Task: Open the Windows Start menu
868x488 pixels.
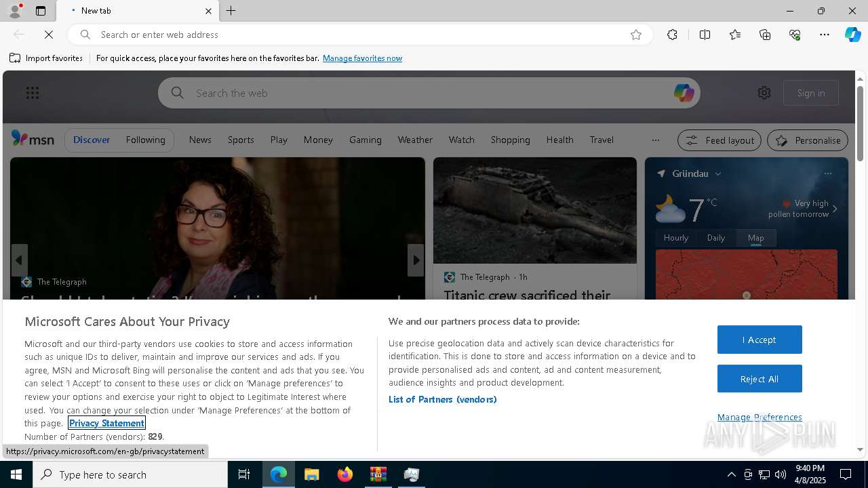Action: 16,474
